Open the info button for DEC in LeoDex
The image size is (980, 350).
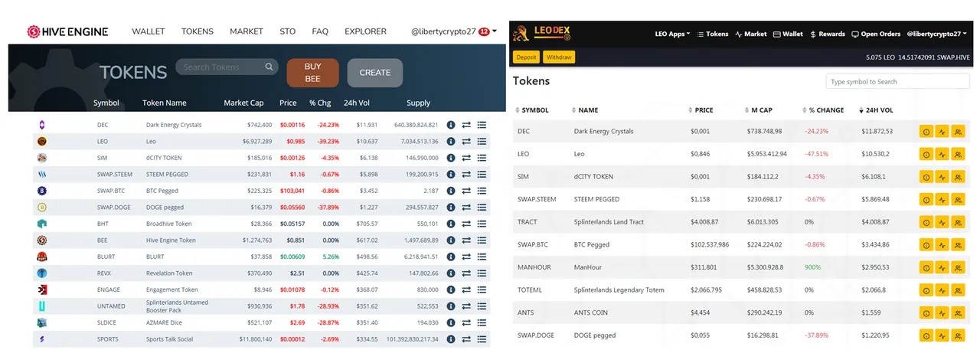coord(926,132)
